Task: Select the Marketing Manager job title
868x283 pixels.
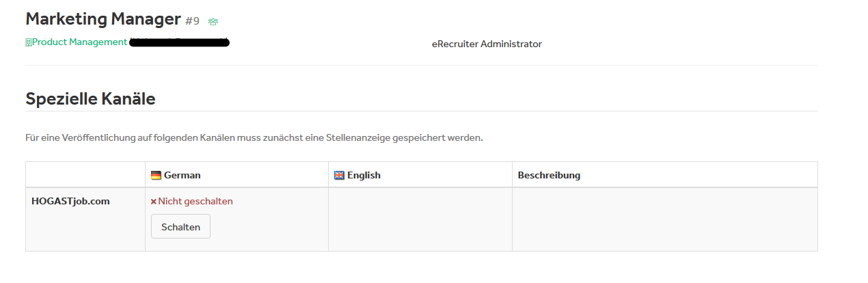Action: click(103, 19)
